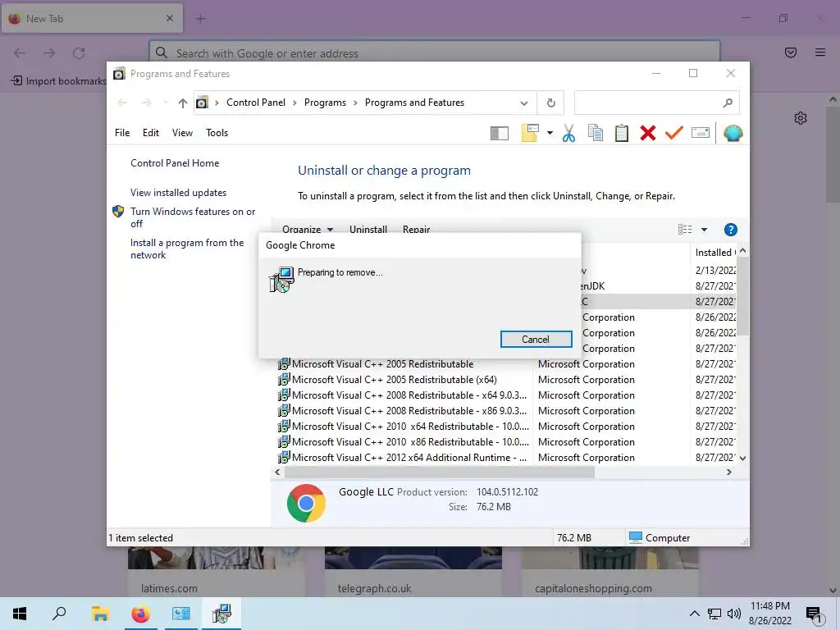This screenshot has width=840, height=630.
Task: Open Control Panel Home link
Action: point(175,163)
